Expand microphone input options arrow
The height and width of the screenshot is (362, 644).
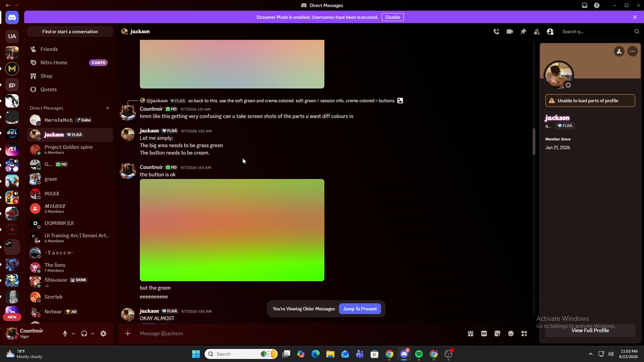[x=73, y=333]
